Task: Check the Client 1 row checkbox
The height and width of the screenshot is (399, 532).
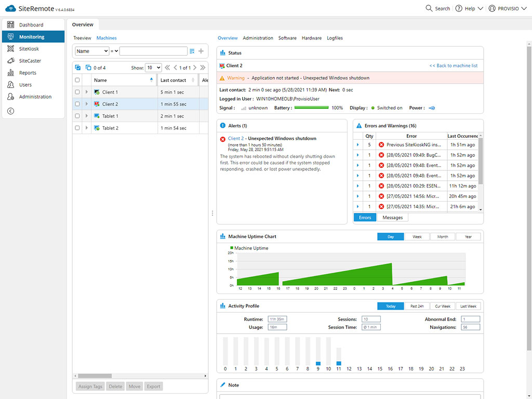Action: (77, 92)
